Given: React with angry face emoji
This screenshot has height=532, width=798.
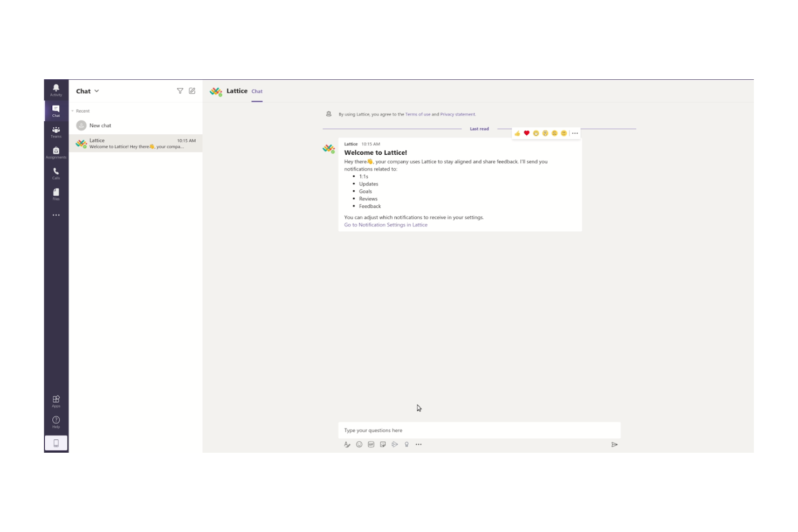Looking at the screenshot, I should (563, 133).
